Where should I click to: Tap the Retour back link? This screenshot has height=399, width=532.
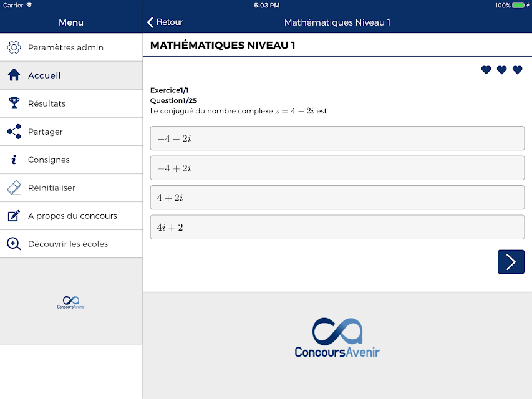(165, 22)
